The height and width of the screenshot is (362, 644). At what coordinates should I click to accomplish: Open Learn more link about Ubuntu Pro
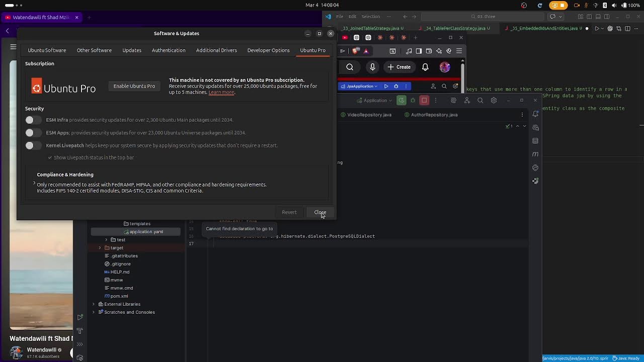coord(221,93)
